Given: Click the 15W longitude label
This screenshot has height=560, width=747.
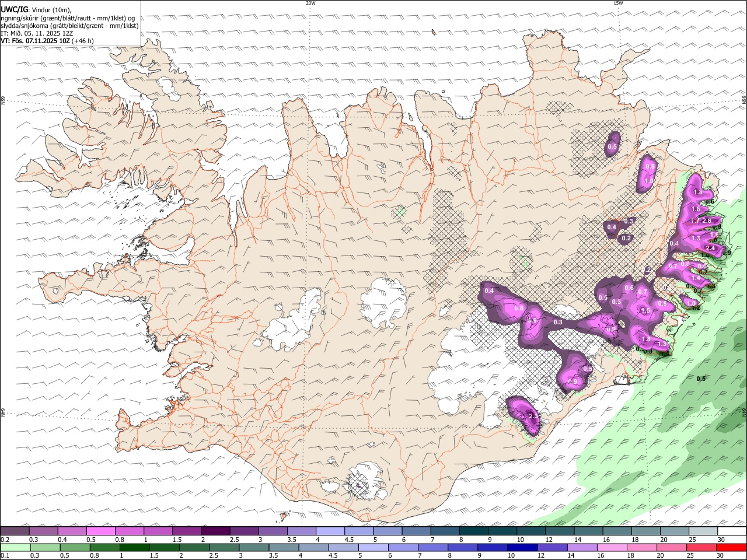Looking at the screenshot, I should [x=618, y=3].
